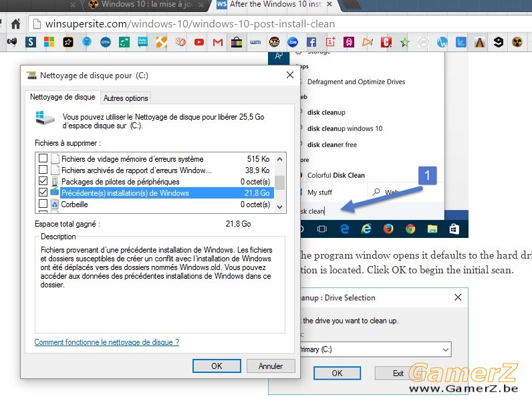Click Internet Explorer icon in screenshot taskbar
Image resolution: width=532 pixels, height=399 pixels.
pyautogui.click(x=366, y=229)
